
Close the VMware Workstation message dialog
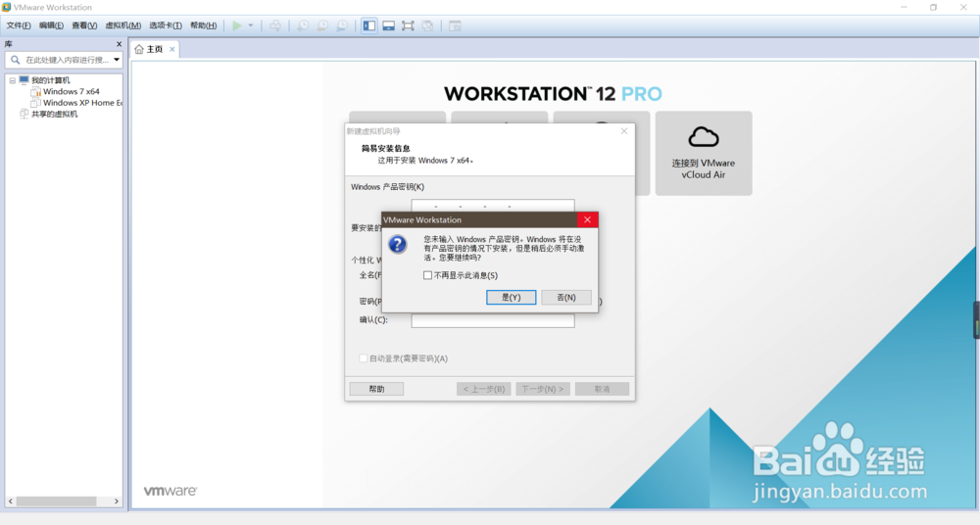pyautogui.click(x=587, y=220)
